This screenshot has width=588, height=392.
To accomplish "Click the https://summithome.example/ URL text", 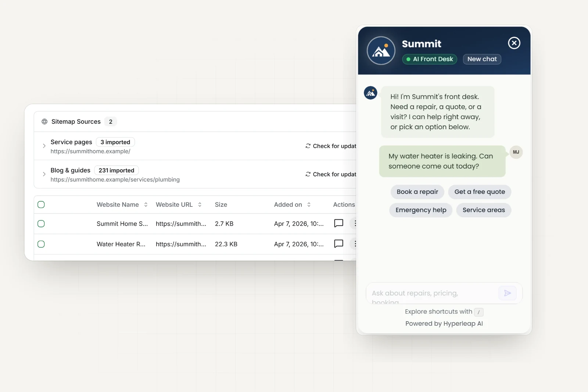I will click(90, 151).
